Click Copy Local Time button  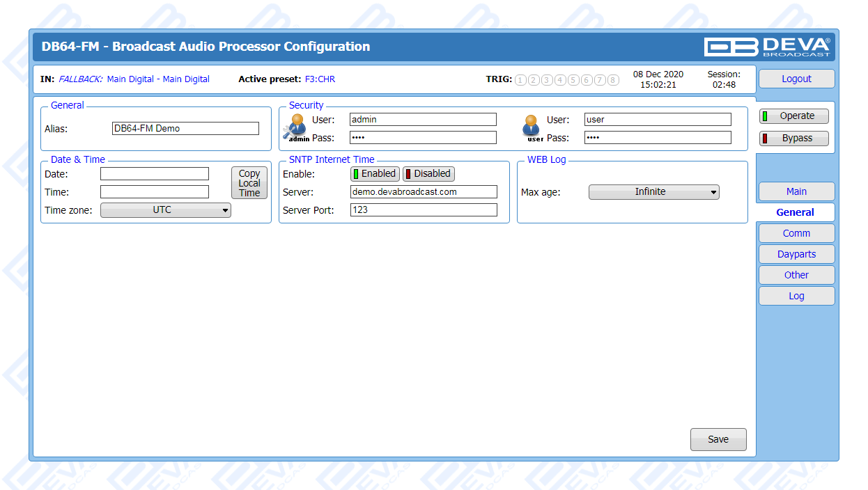tap(249, 183)
